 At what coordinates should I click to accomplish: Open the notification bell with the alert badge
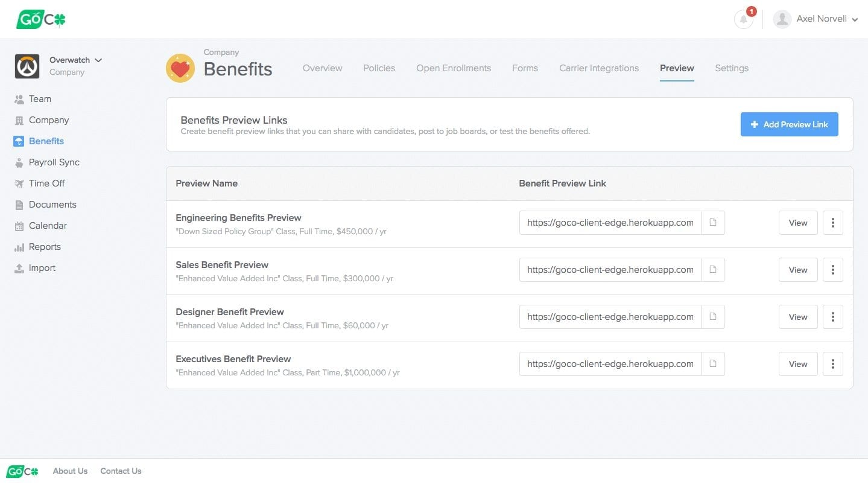point(743,19)
